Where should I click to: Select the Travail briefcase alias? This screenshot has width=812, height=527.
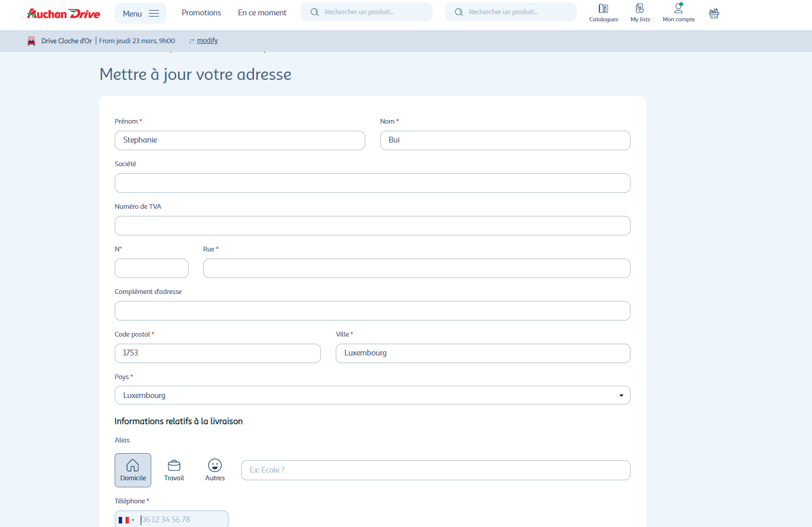(x=174, y=470)
